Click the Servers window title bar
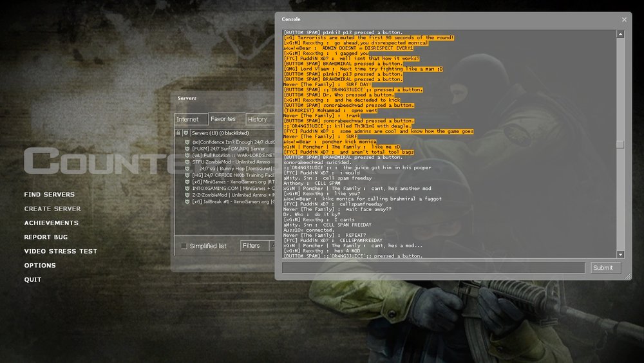The image size is (644, 363). 224,98
